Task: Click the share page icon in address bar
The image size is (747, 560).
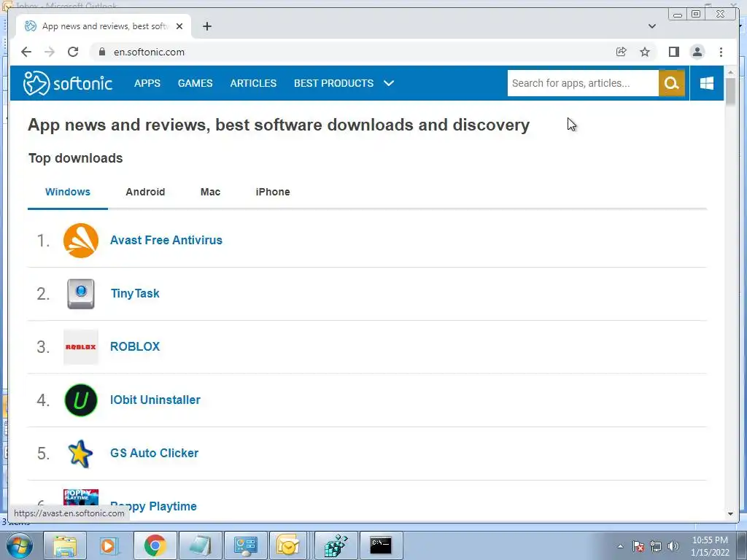Action: [x=621, y=52]
